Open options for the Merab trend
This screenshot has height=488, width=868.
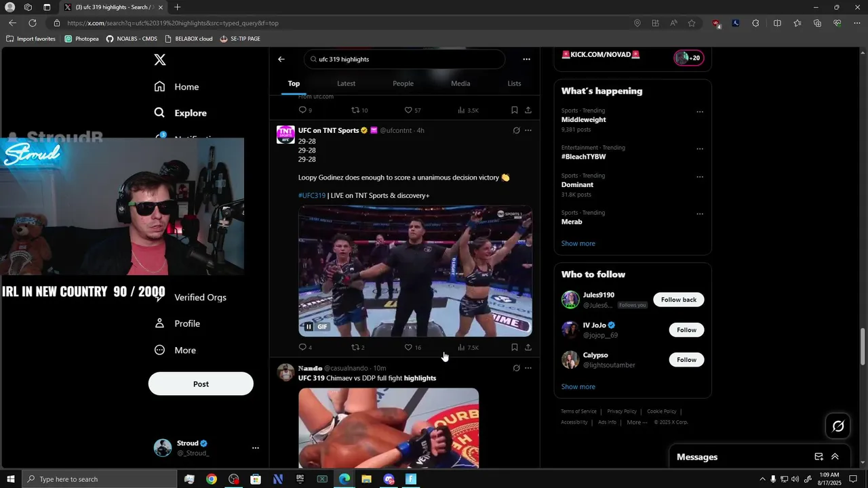point(700,214)
